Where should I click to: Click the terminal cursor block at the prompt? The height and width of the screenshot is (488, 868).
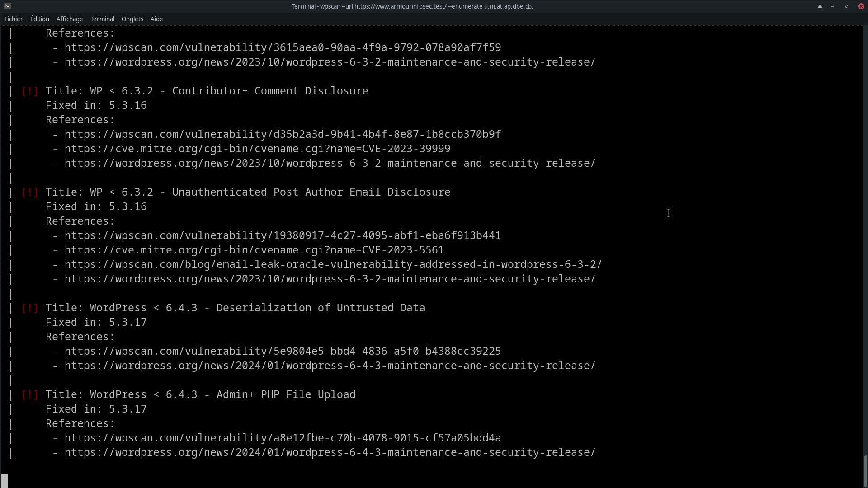[x=5, y=480]
